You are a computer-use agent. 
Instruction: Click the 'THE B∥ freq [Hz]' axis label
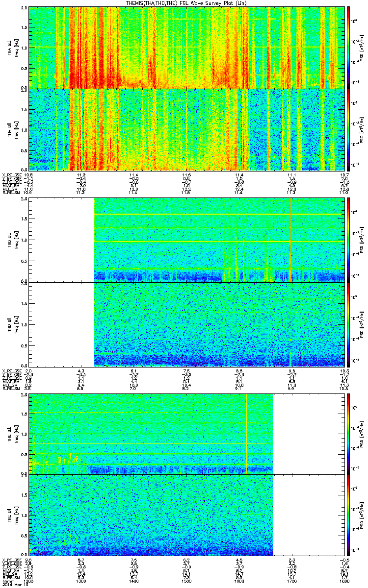(13, 515)
